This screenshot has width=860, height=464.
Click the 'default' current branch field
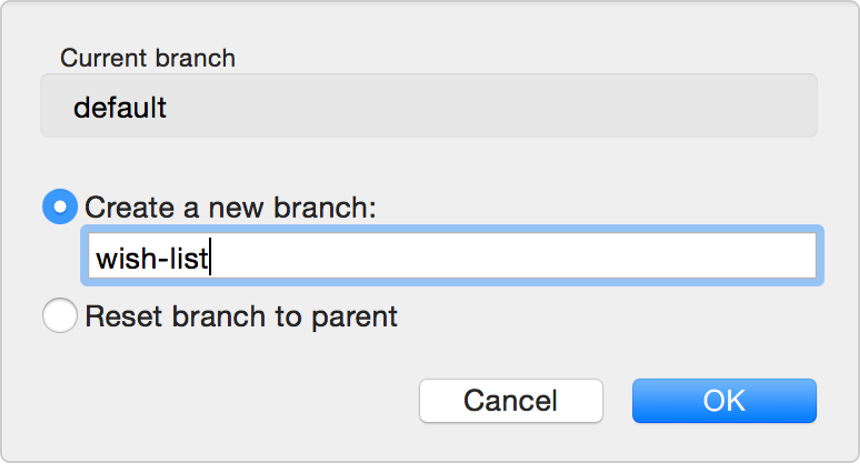[428, 107]
